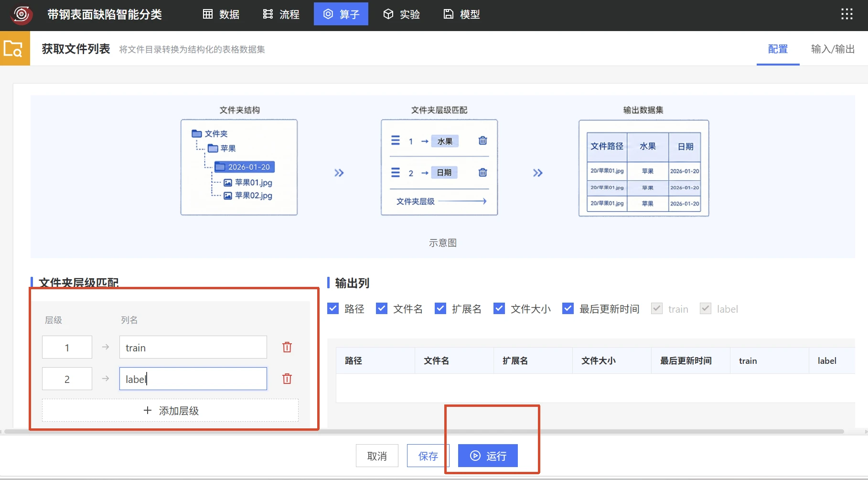Viewport: 868px width, 480px height.
Task: Open the apps grid menu icon
Action: click(847, 14)
